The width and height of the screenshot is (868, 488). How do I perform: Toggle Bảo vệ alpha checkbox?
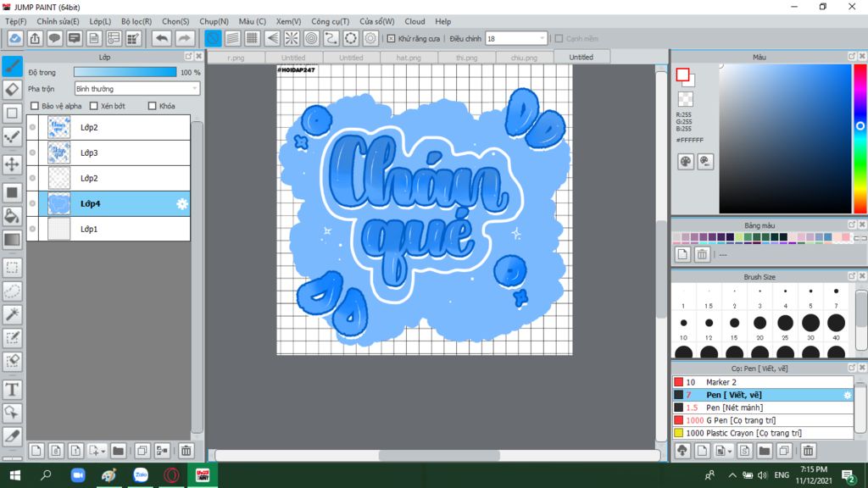tap(35, 106)
